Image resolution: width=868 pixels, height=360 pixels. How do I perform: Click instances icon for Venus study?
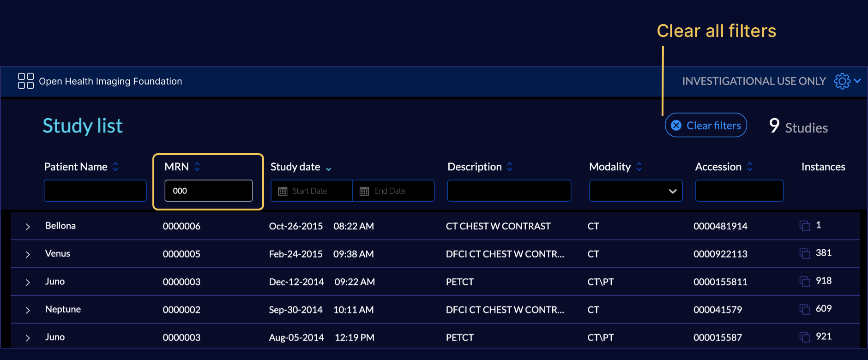tap(804, 253)
